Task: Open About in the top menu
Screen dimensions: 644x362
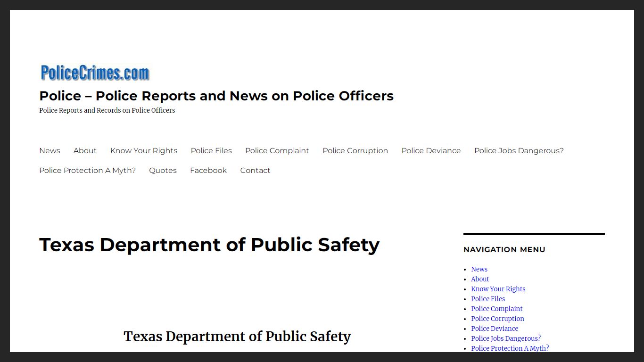Action: click(x=85, y=150)
